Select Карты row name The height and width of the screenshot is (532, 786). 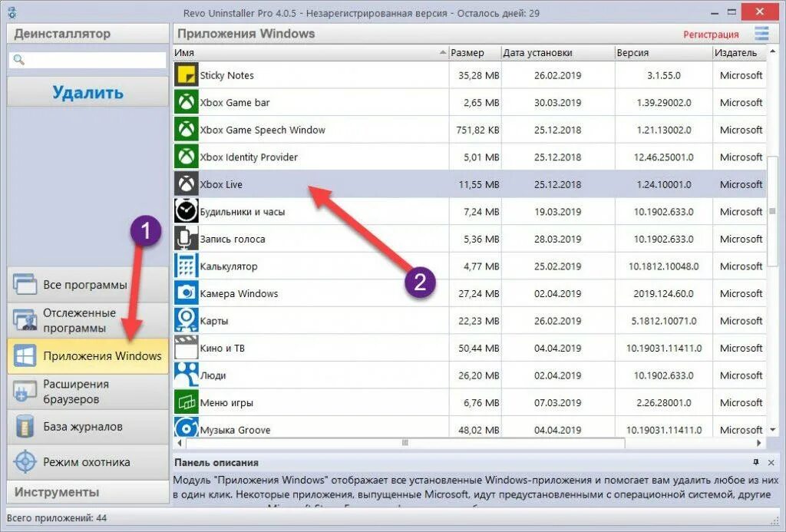[213, 321]
